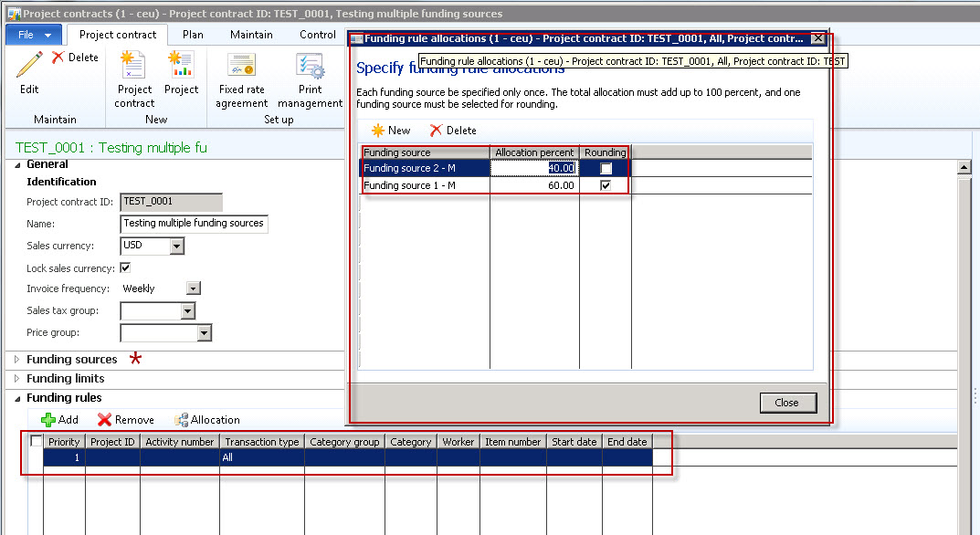Viewport: 980px width, 535px height.
Task: Create a new Project contract via ribbon icon
Action: (x=134, y=66)
